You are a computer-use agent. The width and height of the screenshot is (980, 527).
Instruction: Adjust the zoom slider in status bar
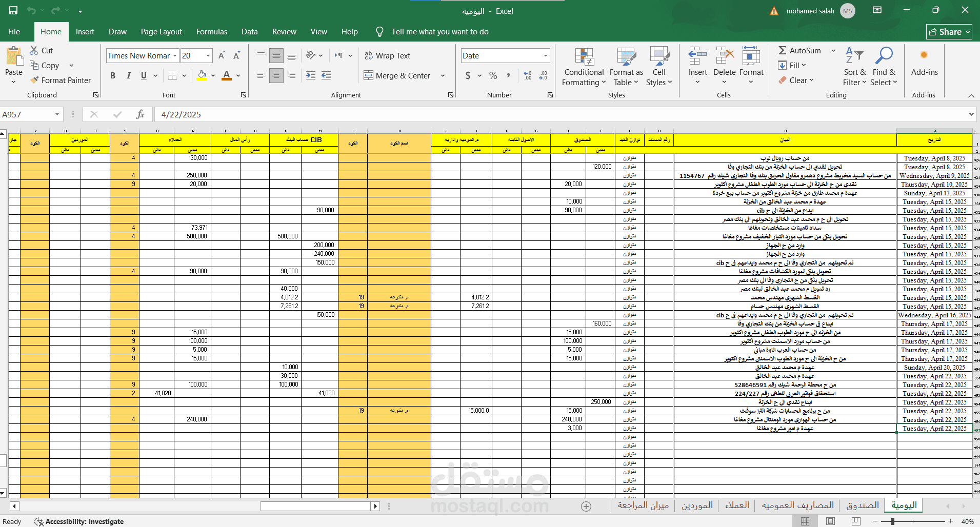click(x=893, y=521)
